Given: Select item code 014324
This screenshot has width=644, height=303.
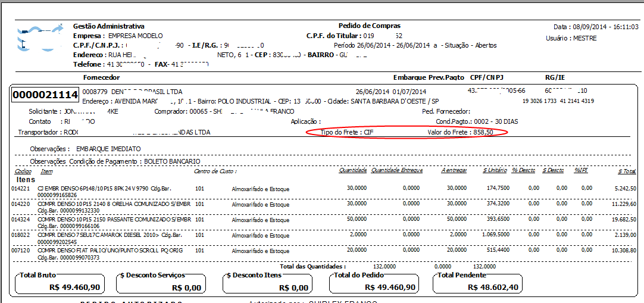Looking at the screenshot, I should click(x=21, y=219).
